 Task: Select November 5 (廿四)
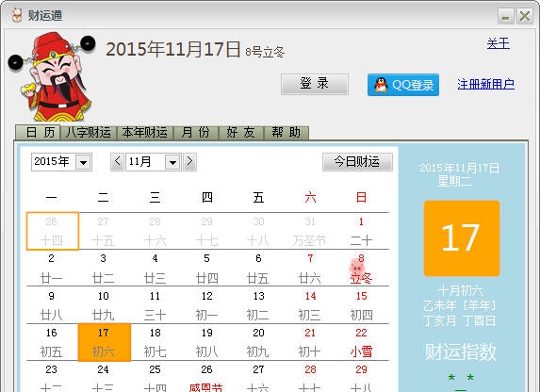206,268
